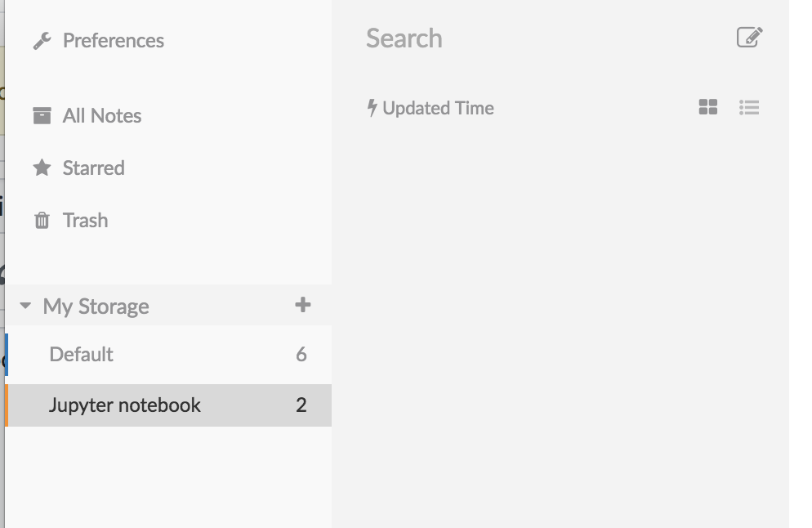Select the Default folder

(x=168, y=355)
